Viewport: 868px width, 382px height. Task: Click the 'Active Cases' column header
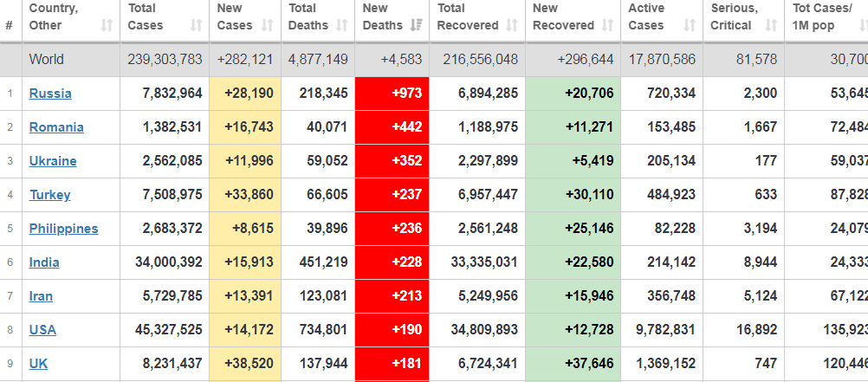point(662,21)
